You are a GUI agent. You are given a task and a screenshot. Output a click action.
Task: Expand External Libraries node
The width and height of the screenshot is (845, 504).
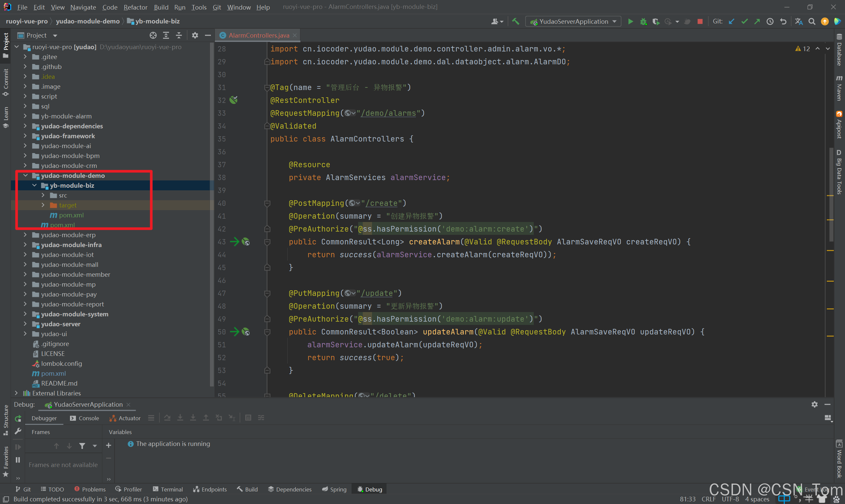click(x=16, y=393)
